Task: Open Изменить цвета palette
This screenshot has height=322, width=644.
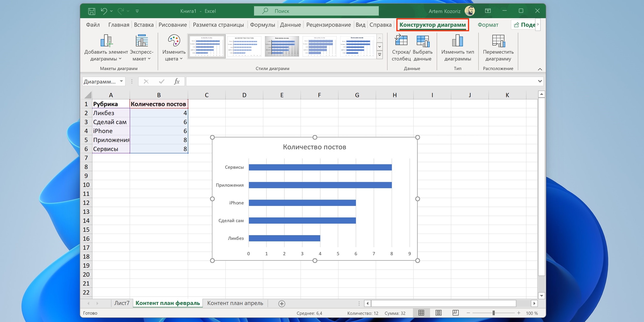Action: click(174, 48)
